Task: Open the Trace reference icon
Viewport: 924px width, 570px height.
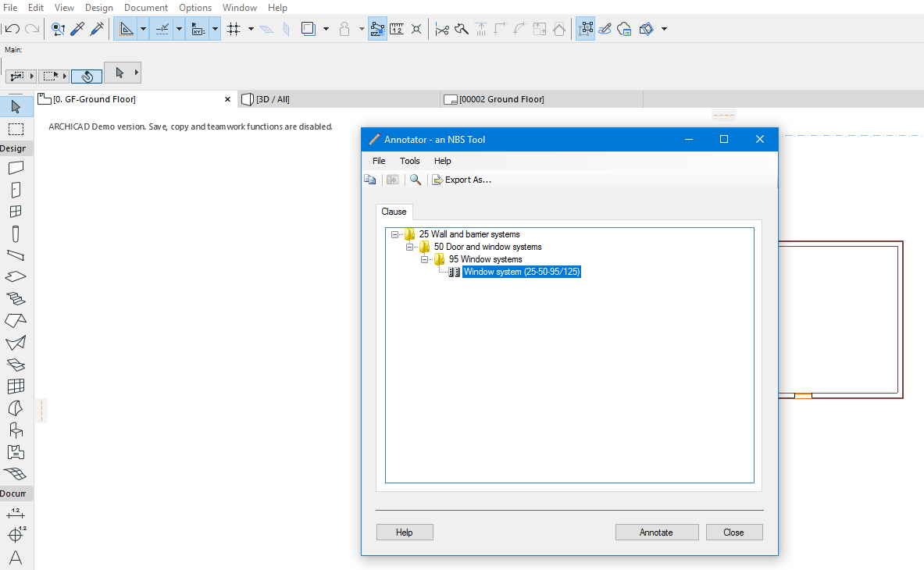Action: point(309,29)
